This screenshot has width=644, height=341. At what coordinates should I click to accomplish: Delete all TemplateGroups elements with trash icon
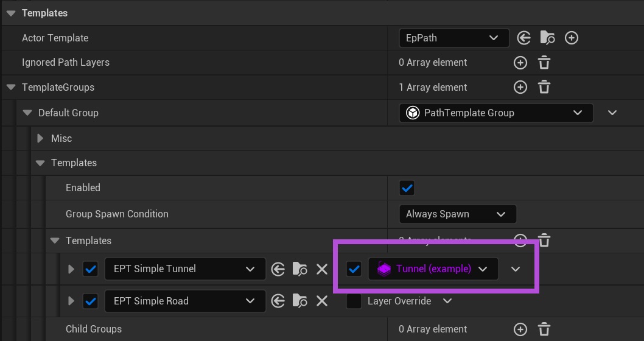544,87
